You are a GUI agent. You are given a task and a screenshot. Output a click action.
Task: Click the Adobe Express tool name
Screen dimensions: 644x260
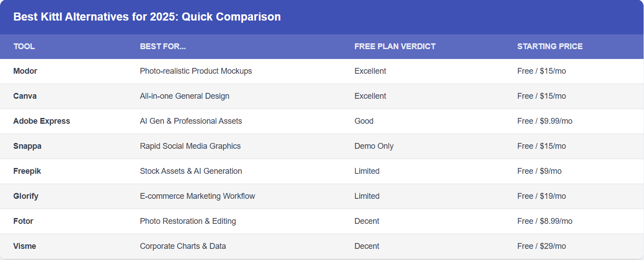[x=42, y=121]
